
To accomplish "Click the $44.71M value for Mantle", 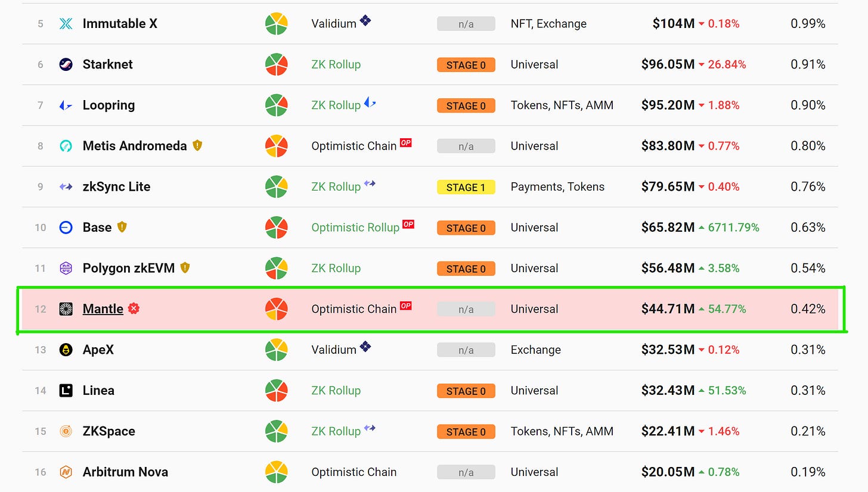I will (x=668, y=309).
